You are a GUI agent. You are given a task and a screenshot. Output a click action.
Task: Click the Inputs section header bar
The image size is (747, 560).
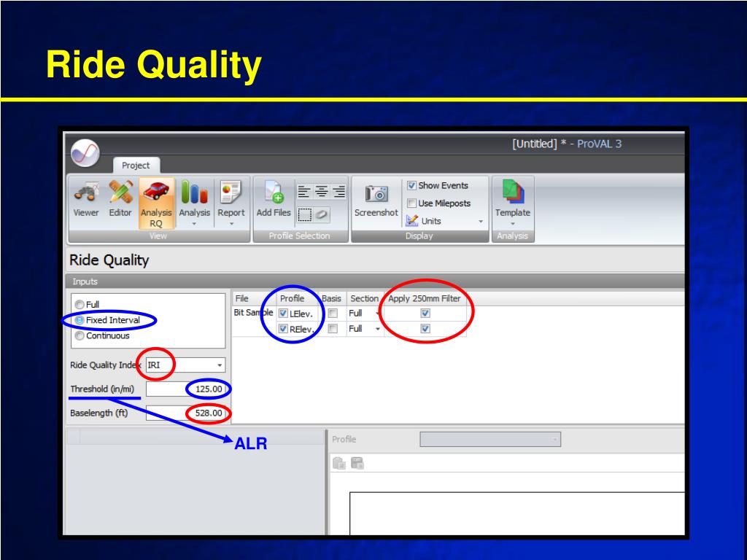375,281
